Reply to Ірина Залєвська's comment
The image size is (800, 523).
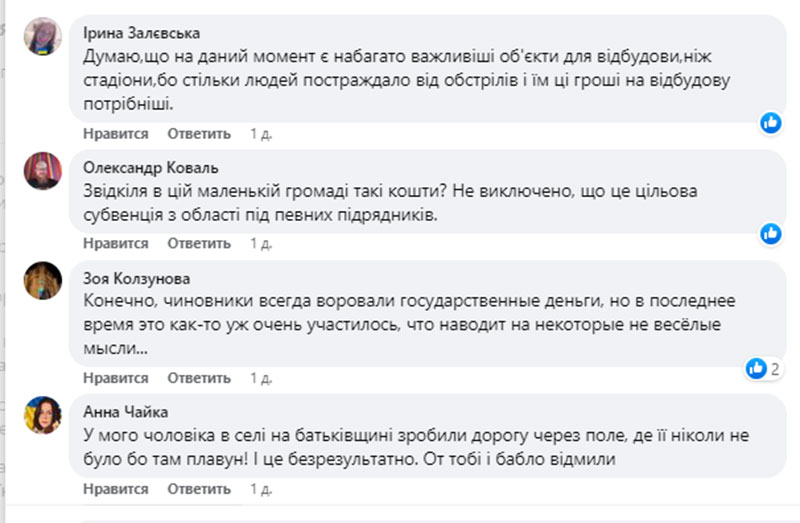(199, 133)
